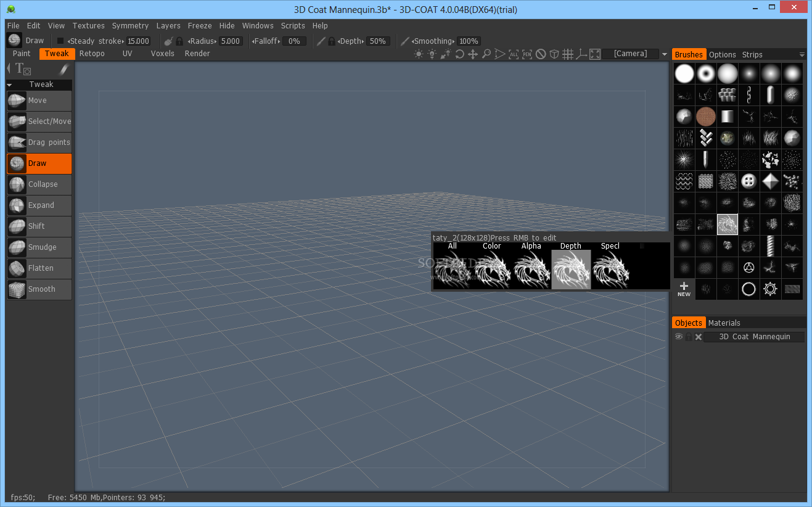Open the Options tab in brushes panel
Viewport: 812px width, 507px height.
tap(722, 54)
